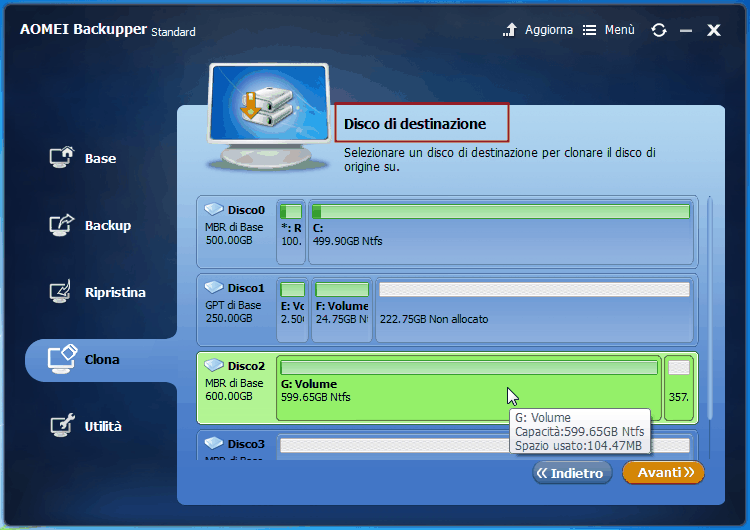Viewport: 750px width, 530px height.
Task: Select the small 357 unallocated block on Disco2
Action: pyautogui.click(x=679, y=388)
